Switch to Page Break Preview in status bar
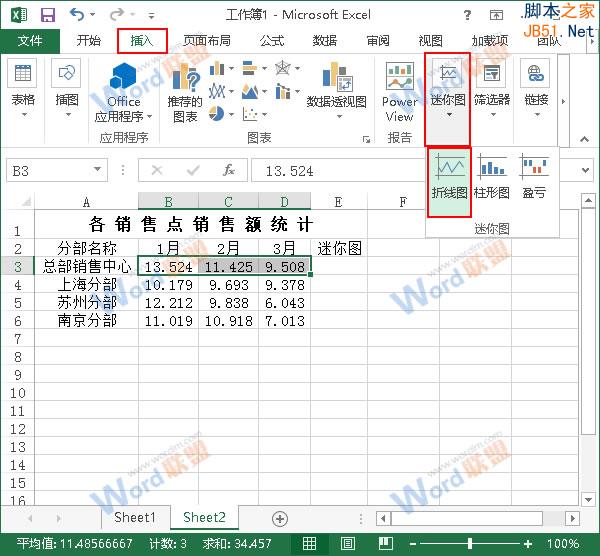 pyautogui.click(x=386, y=543)
